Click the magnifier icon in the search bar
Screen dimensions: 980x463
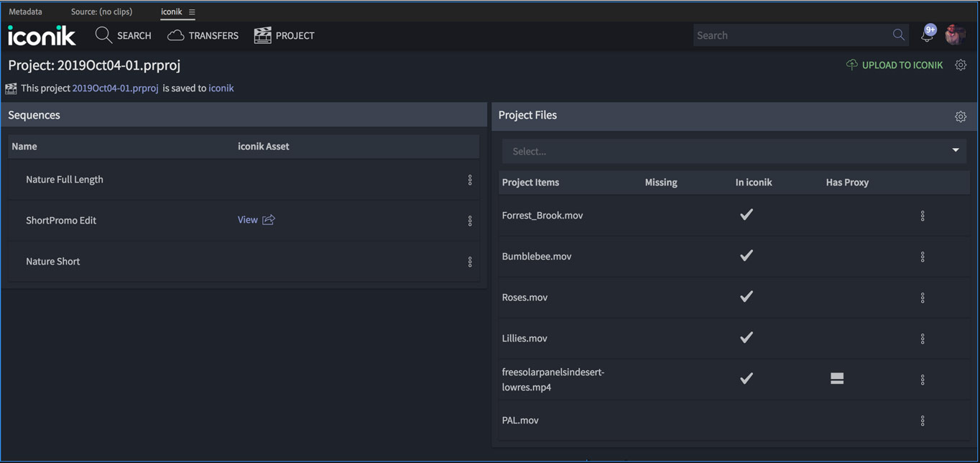(x=897, y=35)
